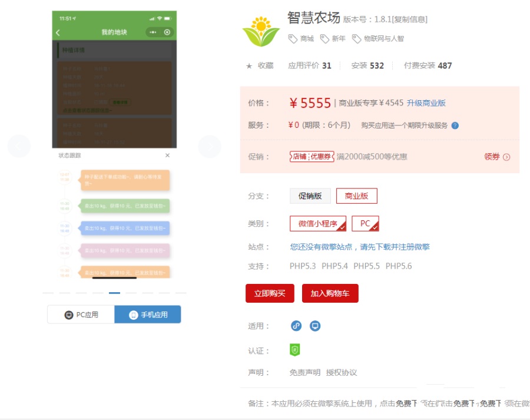Image resolution: width=530 pixels, height=420 pixels.
Task: Select the 商业版 branch option
Action: tap(356, 196)
